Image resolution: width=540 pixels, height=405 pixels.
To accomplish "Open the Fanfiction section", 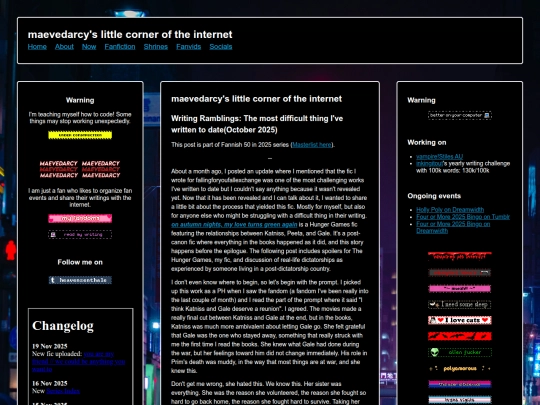I will click(120, 46).
